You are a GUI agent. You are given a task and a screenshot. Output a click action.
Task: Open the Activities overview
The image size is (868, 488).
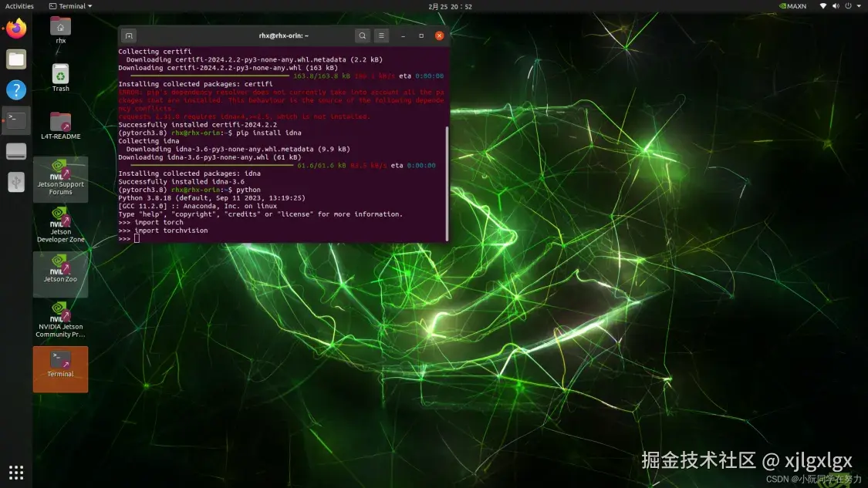tap(19, 6)
